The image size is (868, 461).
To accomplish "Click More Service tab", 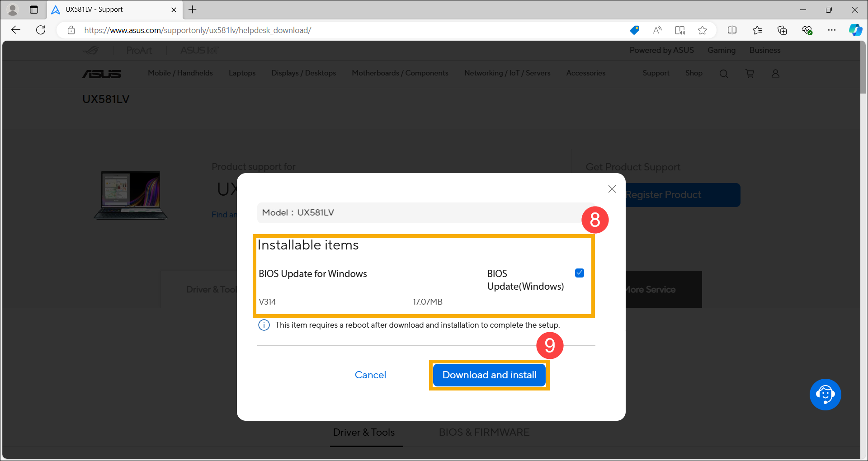I will pos(664,289).
